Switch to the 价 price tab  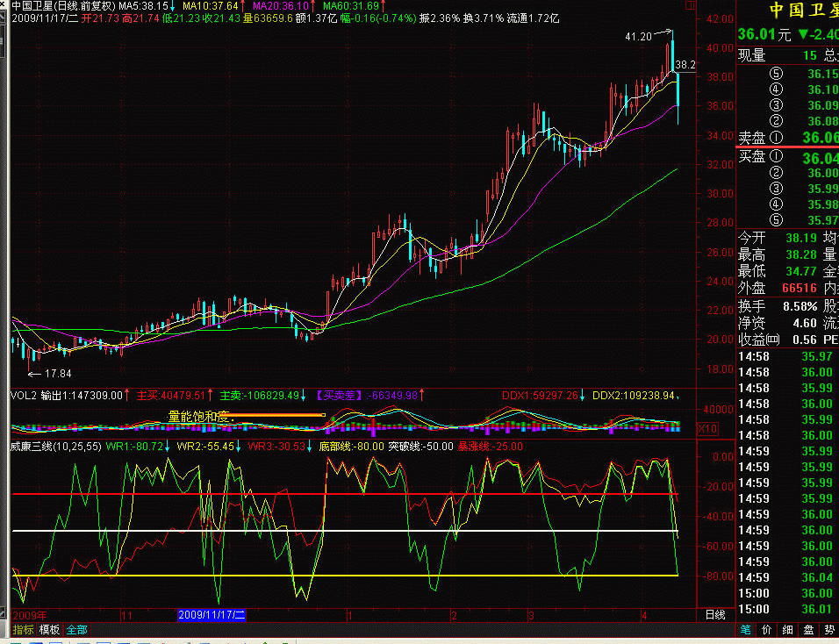pos(767,630)
